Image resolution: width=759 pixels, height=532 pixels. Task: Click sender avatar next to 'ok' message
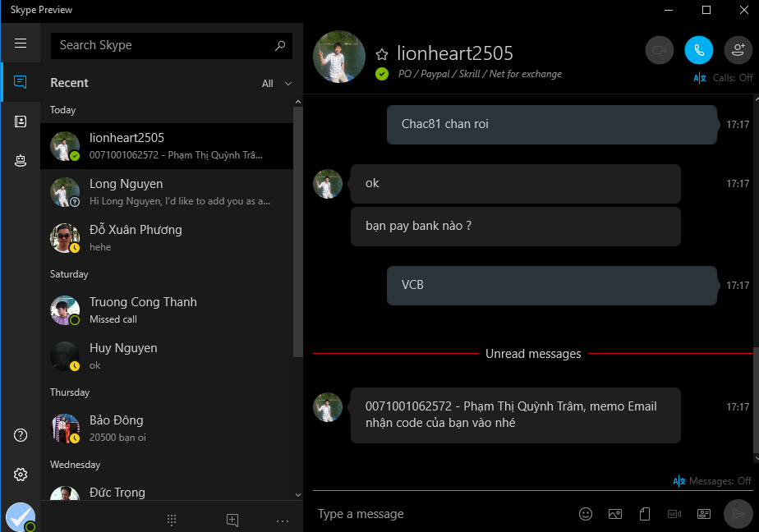pyautogui.click(x=328, y=184)
